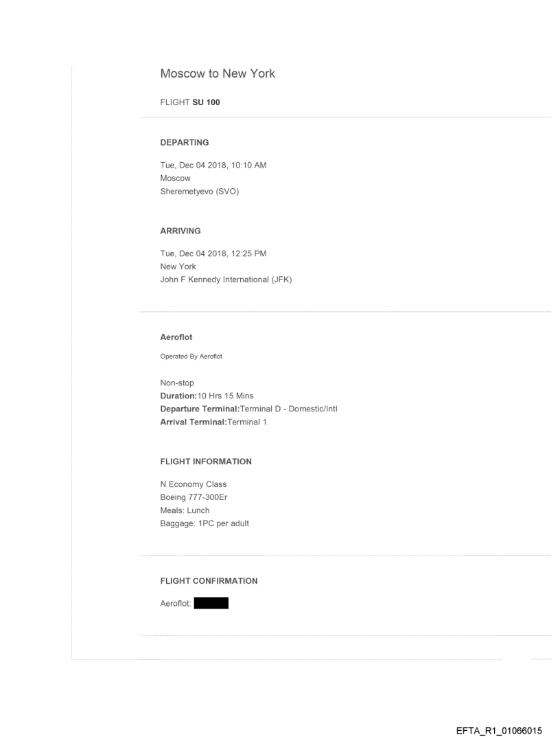The width and height of the screenshot is (560, 737).
Task: Click the DEPARTING section heading
Action: pyautogui.click(x=184, y=143)
